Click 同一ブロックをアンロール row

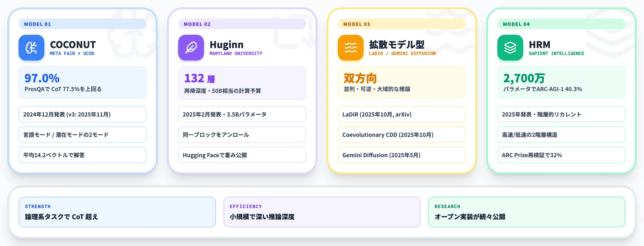tap(242, 135)
